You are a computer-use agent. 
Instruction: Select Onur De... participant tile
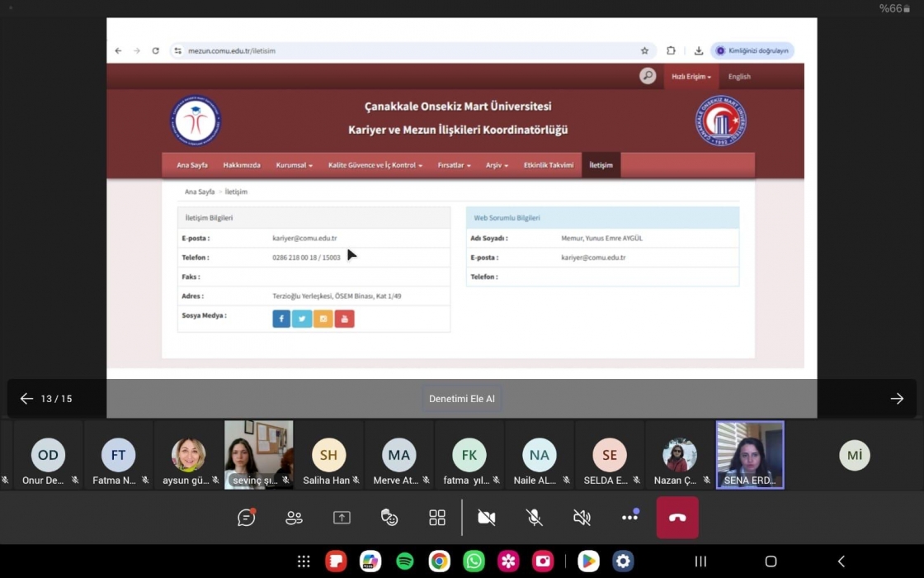(49, 455)
